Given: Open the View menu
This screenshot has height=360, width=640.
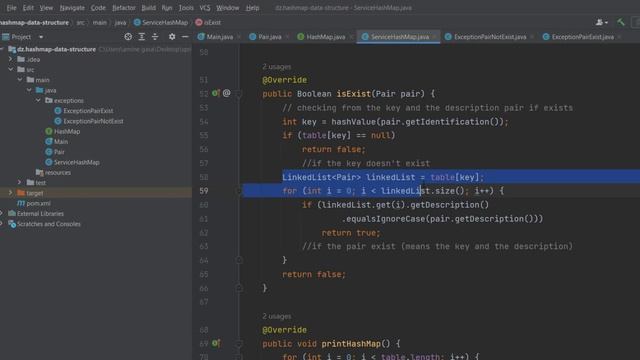Looking at the screenshot, I should coord(46,8).
